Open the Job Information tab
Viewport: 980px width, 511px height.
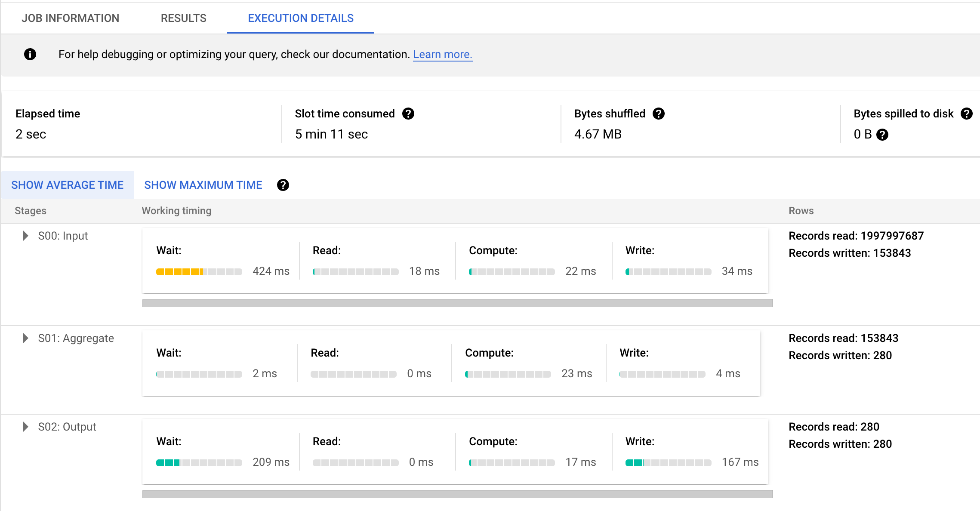click(x=71, y=18)
